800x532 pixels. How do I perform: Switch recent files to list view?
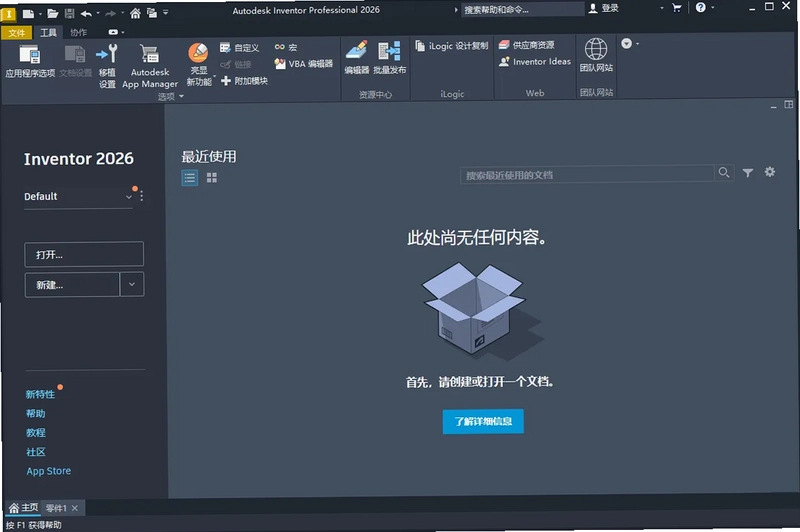click(x=190, y=178)
